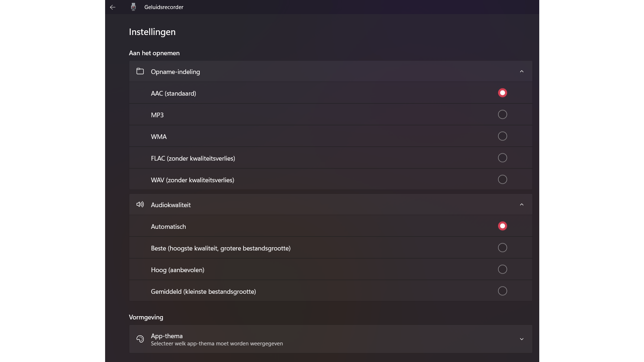Click the Opname-indeling header label
The width and height of the screenshot is (644, 362).
[x=175, y=72]
